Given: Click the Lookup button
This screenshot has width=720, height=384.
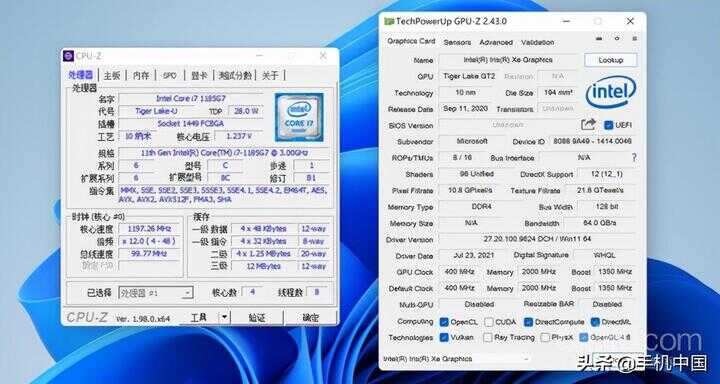Looking at the screenshot, I should click(611, 60).
